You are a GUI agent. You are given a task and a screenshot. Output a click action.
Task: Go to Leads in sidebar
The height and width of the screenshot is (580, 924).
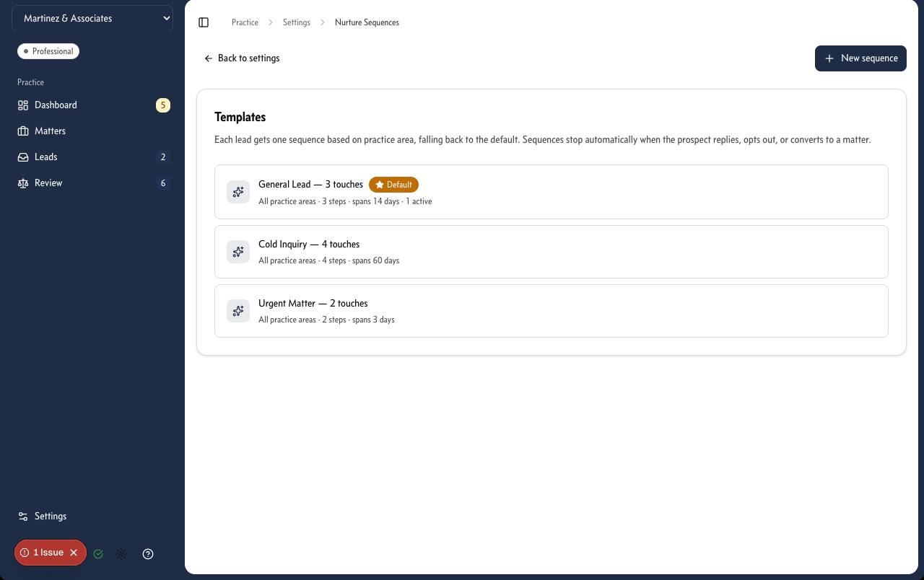(x=92, y=157)
